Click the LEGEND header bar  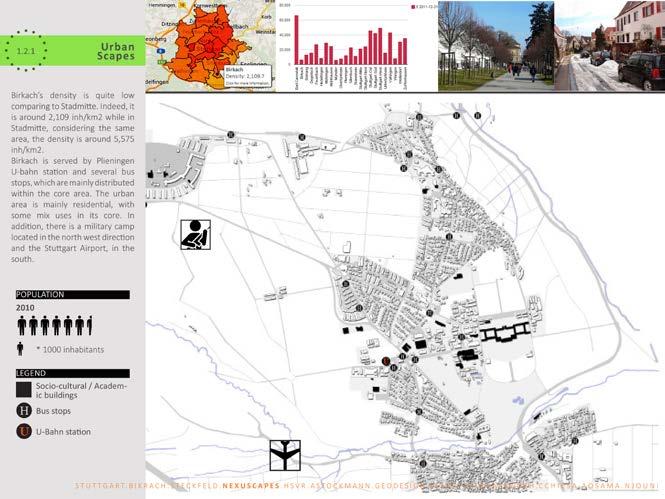[73, 374]
